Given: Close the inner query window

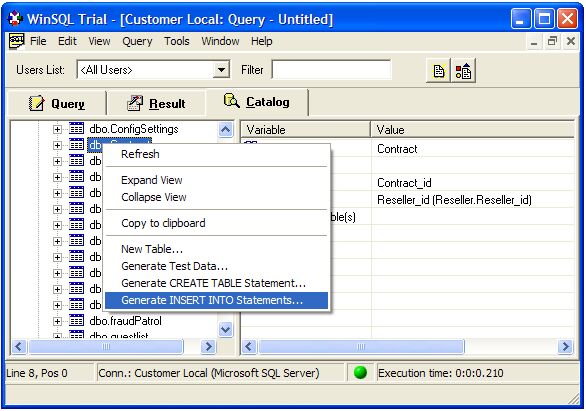Looking at the screenshot, I should click(571, 41).
